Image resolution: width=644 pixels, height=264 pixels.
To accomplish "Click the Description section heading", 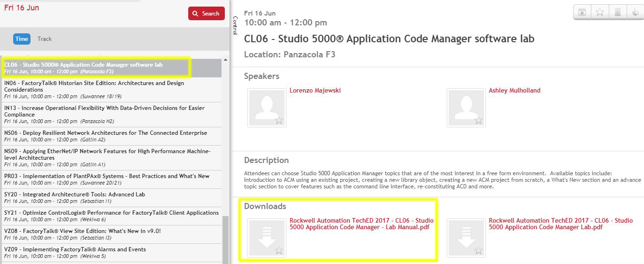I will pyautogui.click(x=266, y=160).
